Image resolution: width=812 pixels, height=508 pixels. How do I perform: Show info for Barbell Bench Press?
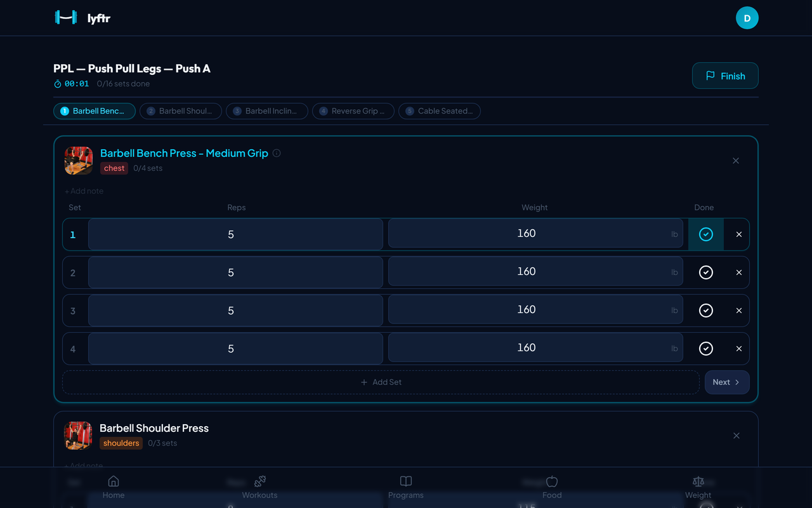point(277,153)
